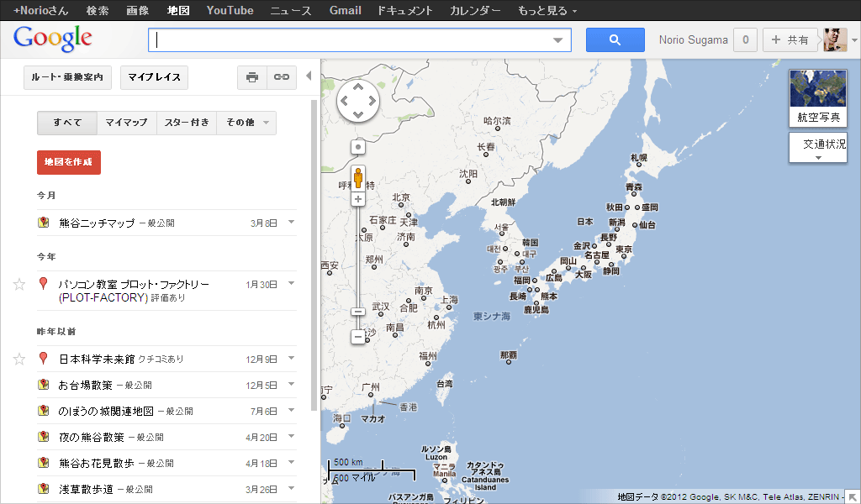Click the my location button above pegman
Image resolution: width=861 pixels, height=504 pixels.
click(x=358, y=147)
